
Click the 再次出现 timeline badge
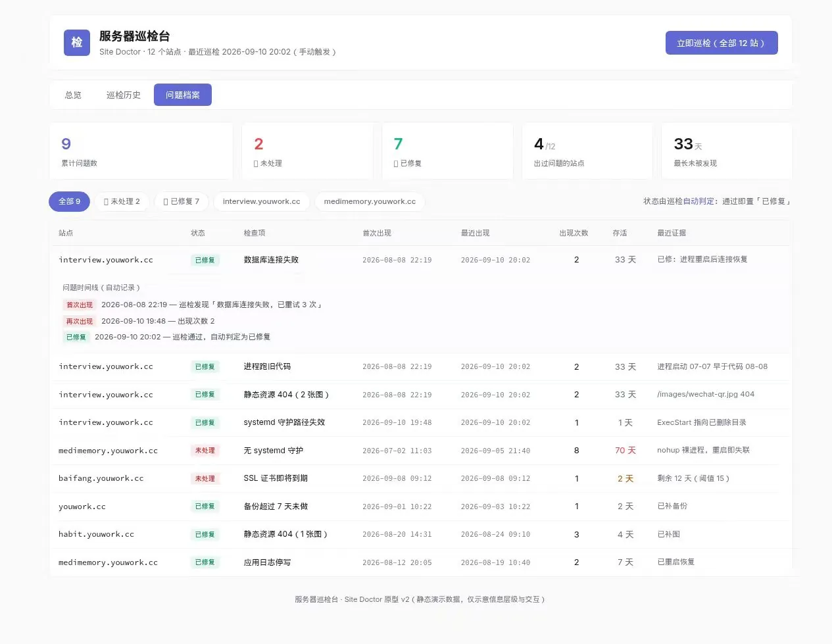(x=80, y=321)
